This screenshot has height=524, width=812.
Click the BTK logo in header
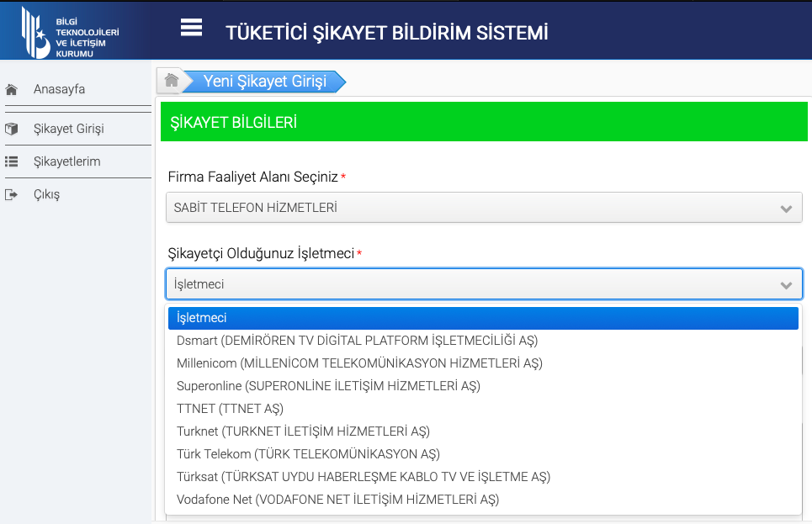(x=71, y=30)
